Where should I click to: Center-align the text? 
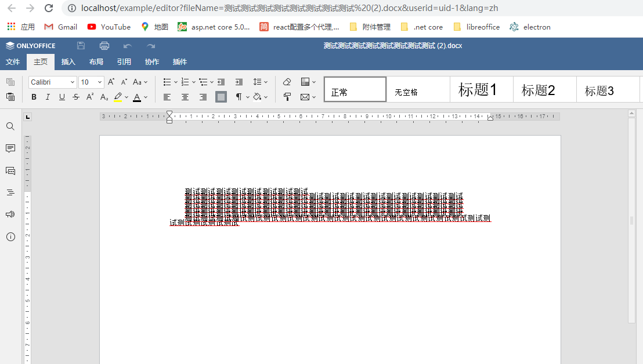click(x=185, y=97)
